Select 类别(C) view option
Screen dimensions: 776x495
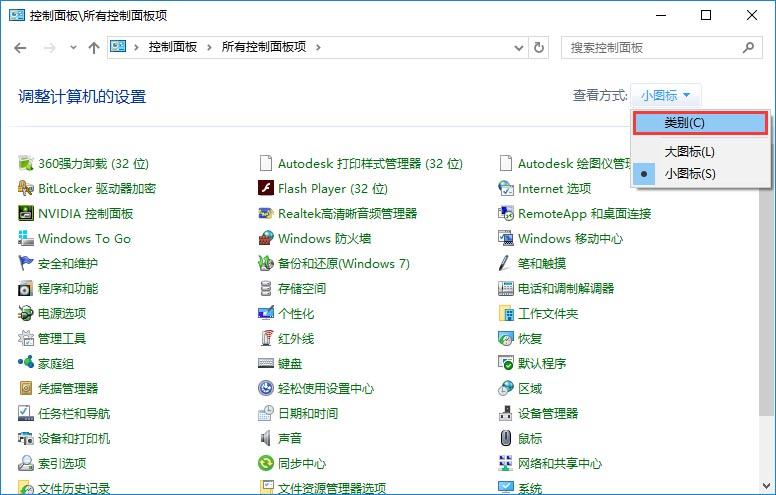(700, 123)
